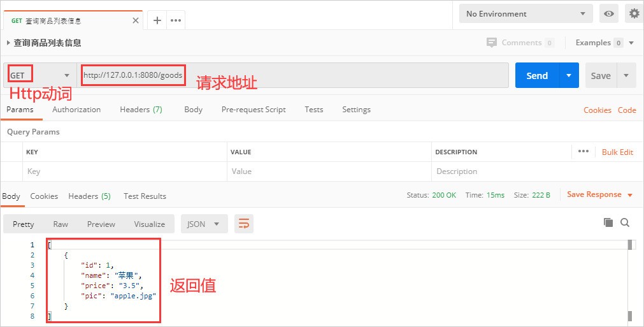Click the environment quick look eye icon
This screenshot has height=327, width=644.
tap(609, 13)
